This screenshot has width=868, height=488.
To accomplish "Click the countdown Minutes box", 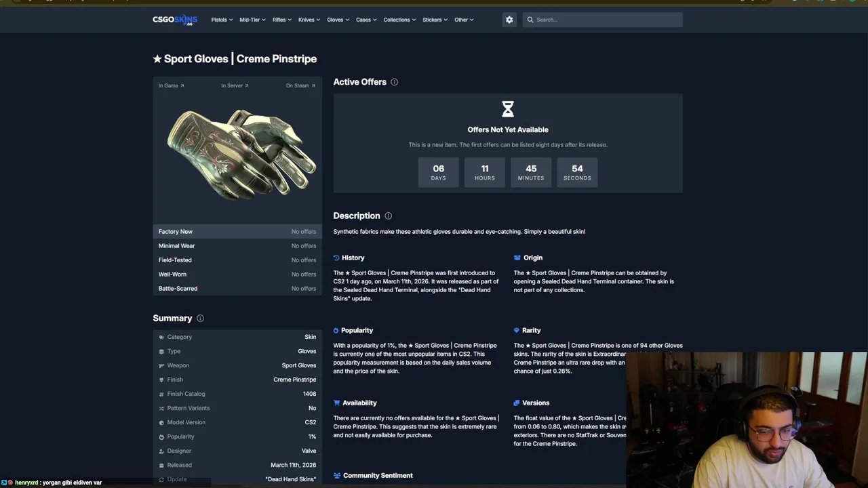I will pyautogui.click(x=531, y=172).
